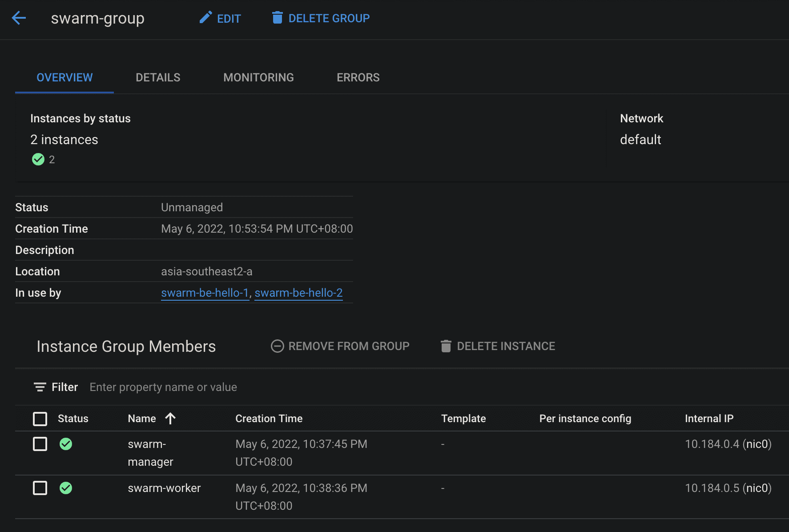
Task: Select the Edit pencil icon
Action: click(x=205, y=17)
